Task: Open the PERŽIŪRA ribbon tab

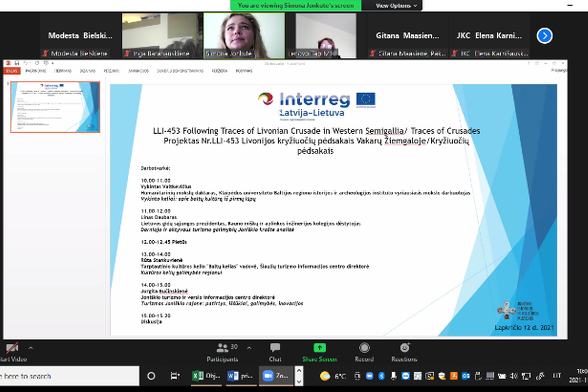Action: click(x=219, y=71)
